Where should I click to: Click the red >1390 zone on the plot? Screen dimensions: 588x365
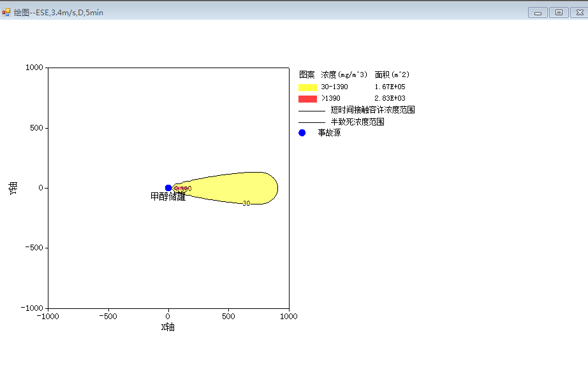pos(180,189)
